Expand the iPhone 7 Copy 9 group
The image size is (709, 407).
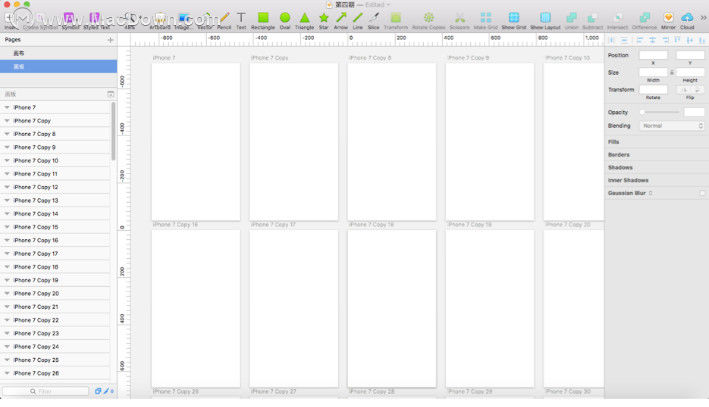pyautogui.click(x=7, y=147)
